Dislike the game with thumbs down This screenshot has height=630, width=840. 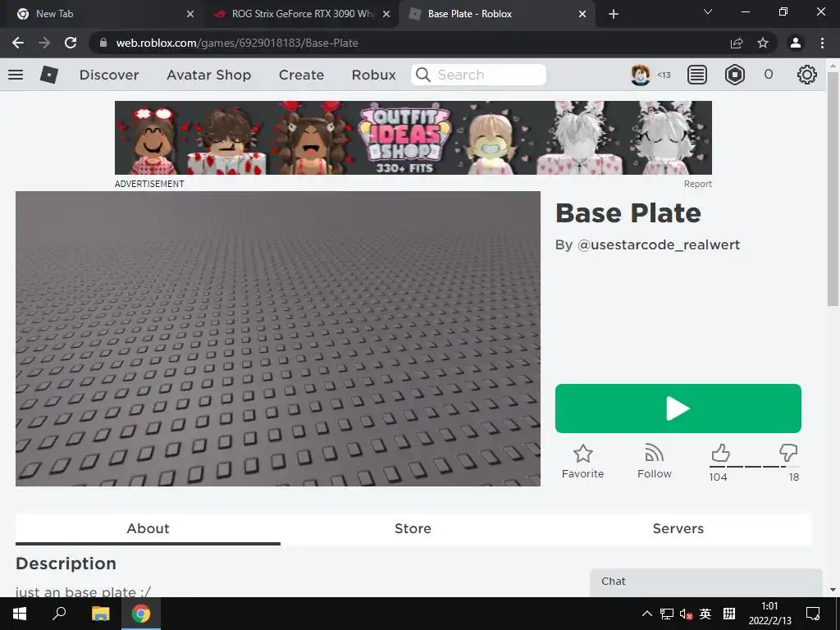point(788,453)
